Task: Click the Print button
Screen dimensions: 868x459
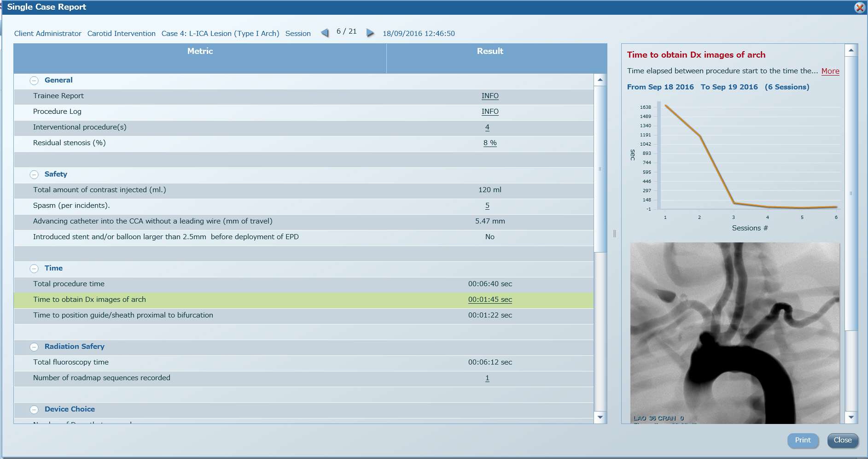Action: point(802,440)
